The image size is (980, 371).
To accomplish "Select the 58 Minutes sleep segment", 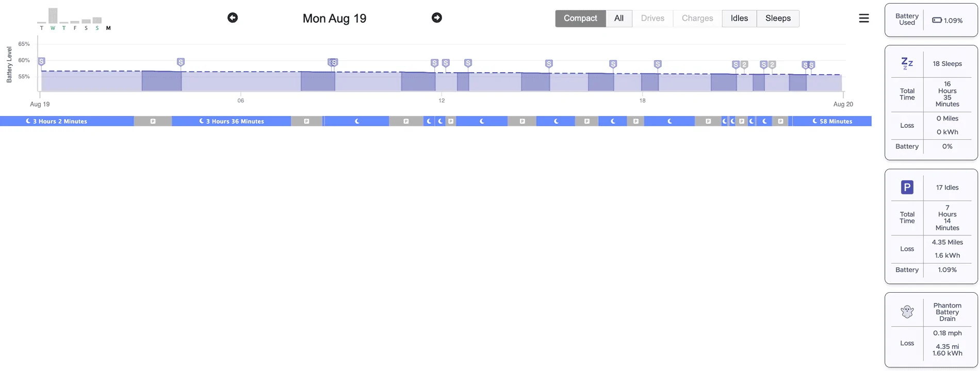I will click(832, 121).
